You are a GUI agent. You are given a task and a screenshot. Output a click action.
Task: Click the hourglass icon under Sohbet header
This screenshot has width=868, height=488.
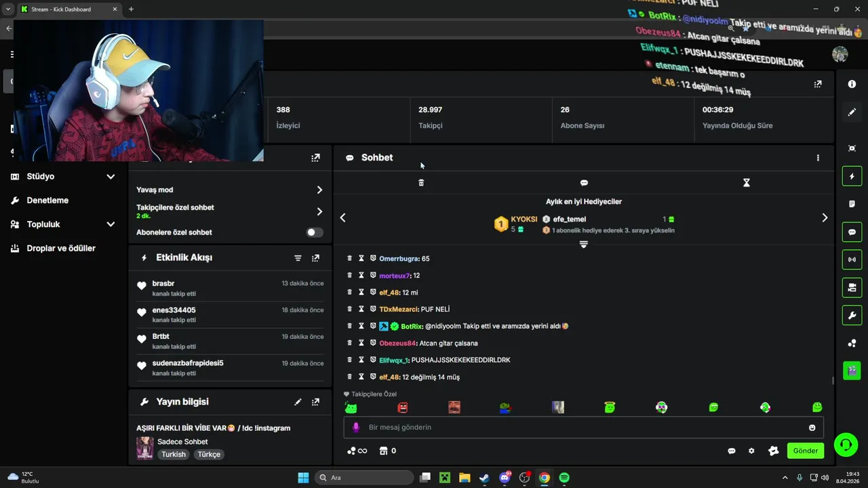tap(747, 183)
